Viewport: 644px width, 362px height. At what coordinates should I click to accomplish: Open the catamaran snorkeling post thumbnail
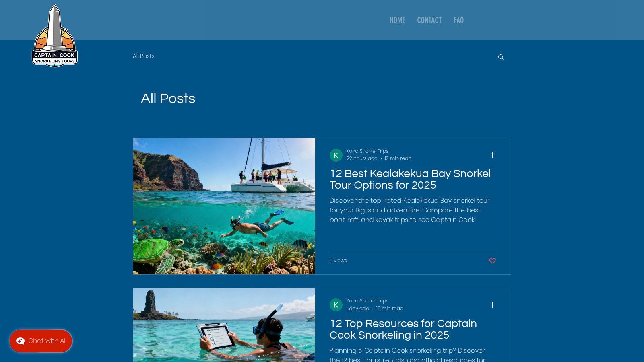coord(224,206)
